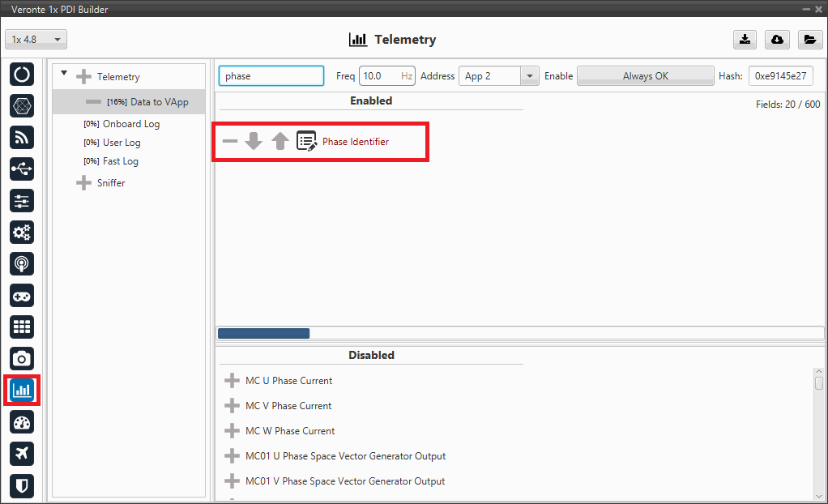Click the cloud upload button
The width and height of the screenshot is (828, 504).
pyautogui.click(x=777, y=40)
